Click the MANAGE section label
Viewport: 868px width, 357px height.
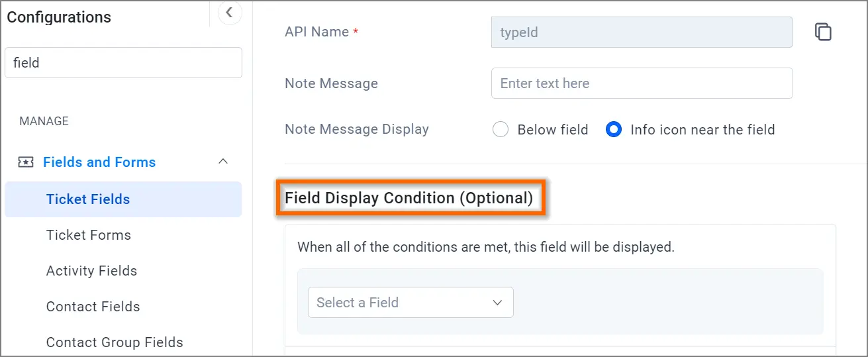point(44,121)
